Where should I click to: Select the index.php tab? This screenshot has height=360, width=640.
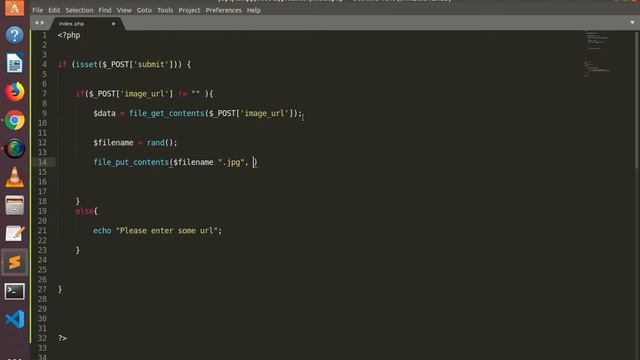pos(87,24)
